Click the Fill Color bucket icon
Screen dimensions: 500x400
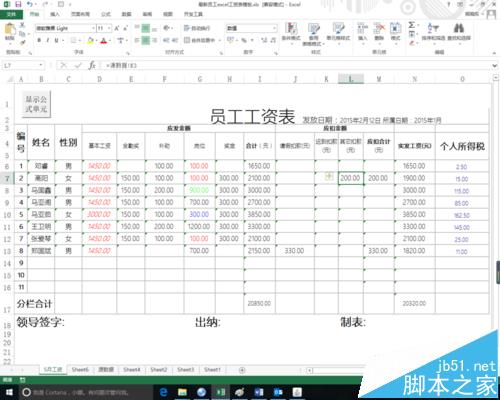click(x=90, y=40)
